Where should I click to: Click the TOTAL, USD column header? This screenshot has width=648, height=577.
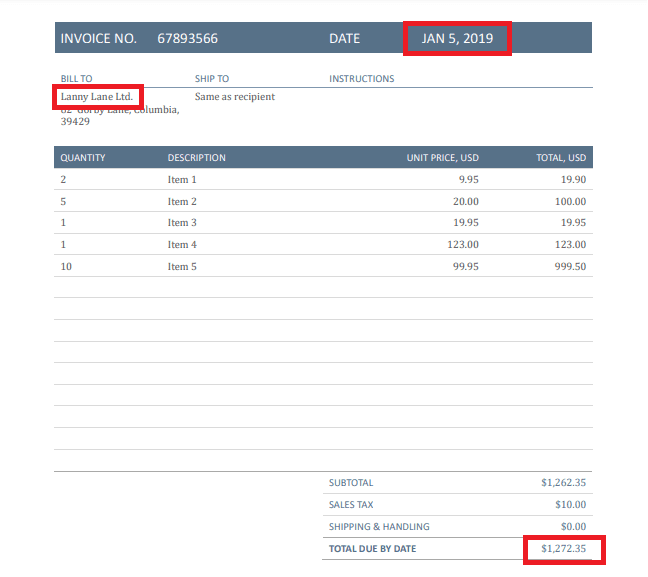(561, 158)
